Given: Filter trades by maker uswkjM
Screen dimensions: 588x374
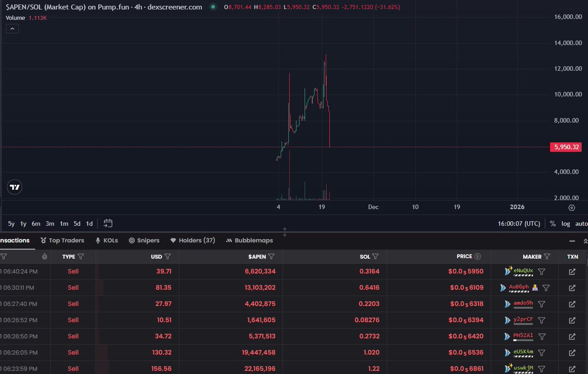Looking at the screenshot, I should click(541, 369).
